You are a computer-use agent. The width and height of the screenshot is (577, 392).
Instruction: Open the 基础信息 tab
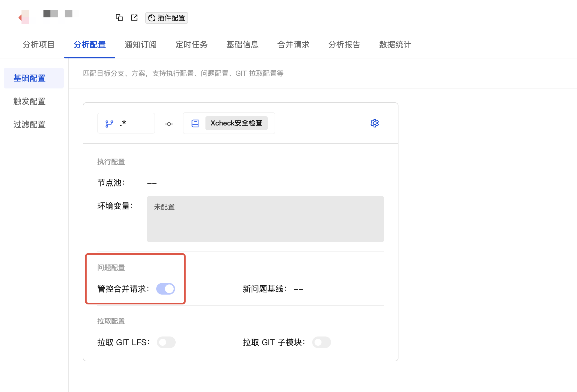pyautogui.click(x=242, y=45)
